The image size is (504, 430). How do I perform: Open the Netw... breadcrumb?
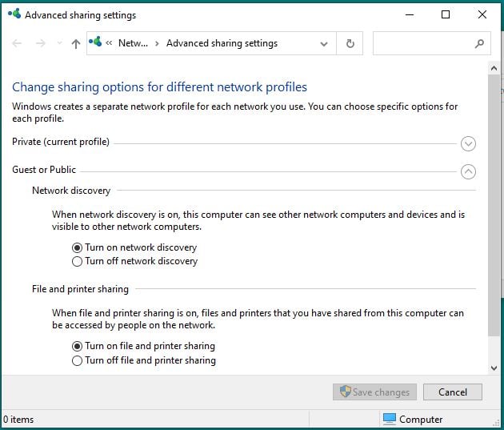point(133,43)
